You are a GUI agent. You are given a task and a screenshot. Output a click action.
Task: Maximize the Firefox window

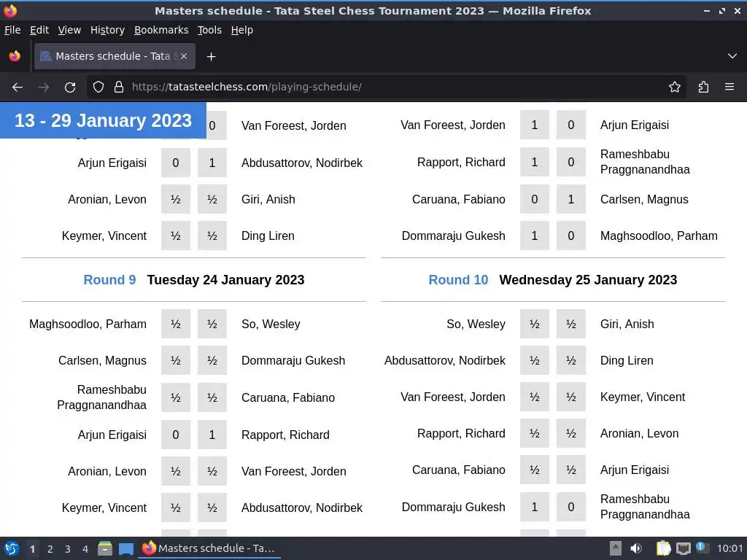[722, 10]
